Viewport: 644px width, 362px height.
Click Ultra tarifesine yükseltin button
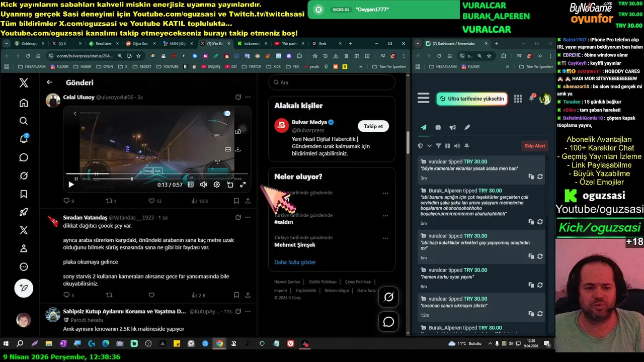pyautogui.click(x=471, y=99)
